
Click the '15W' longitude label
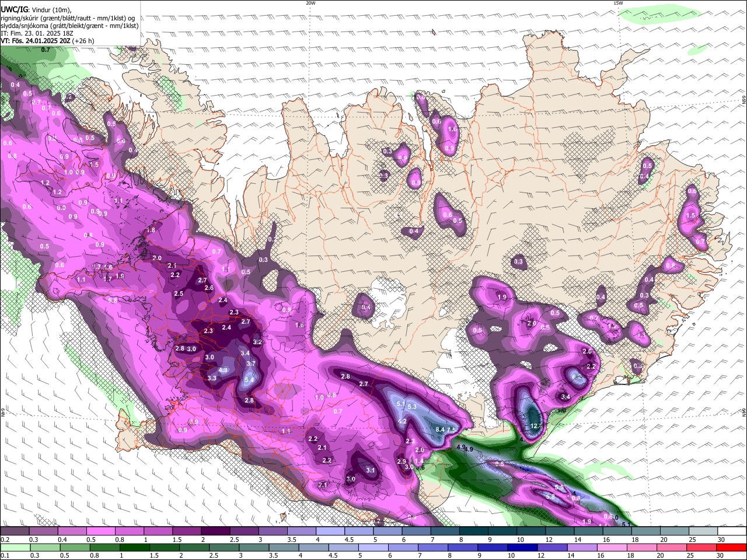coord(618,3)
